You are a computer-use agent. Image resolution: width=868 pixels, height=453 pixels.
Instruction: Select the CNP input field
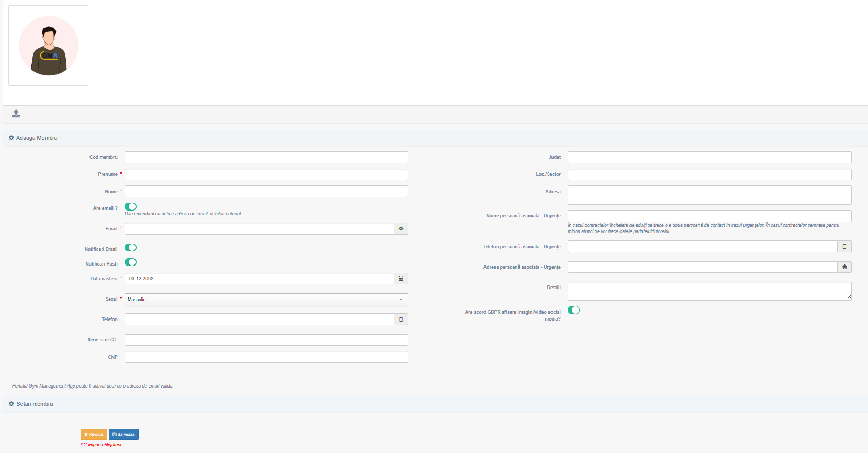click(266, 357)
